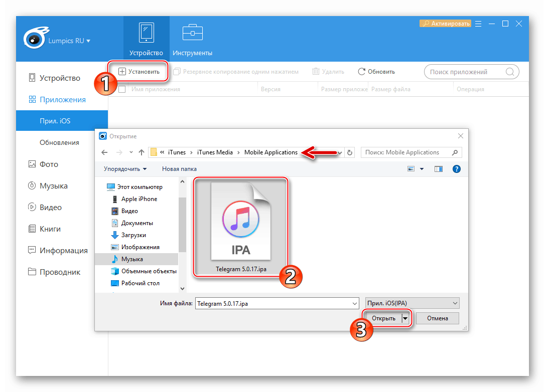Expand the Имя файла dropdown arrow
This screenshot has height=392, width=545.
(x=354, y=303)
